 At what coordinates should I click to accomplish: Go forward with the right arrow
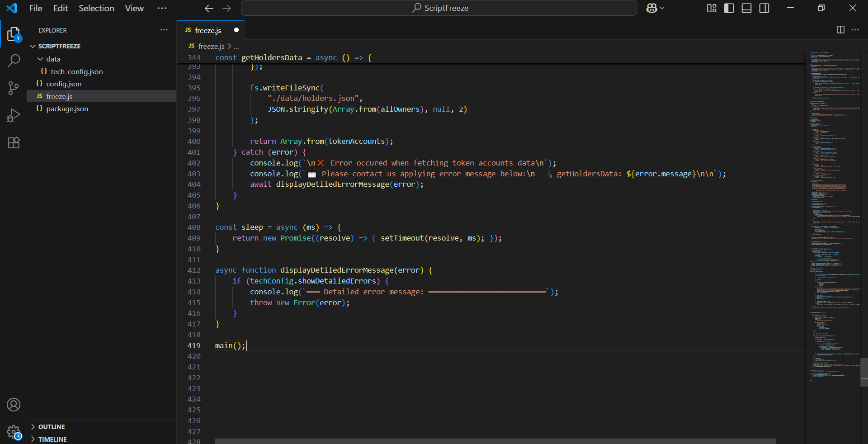227,8
